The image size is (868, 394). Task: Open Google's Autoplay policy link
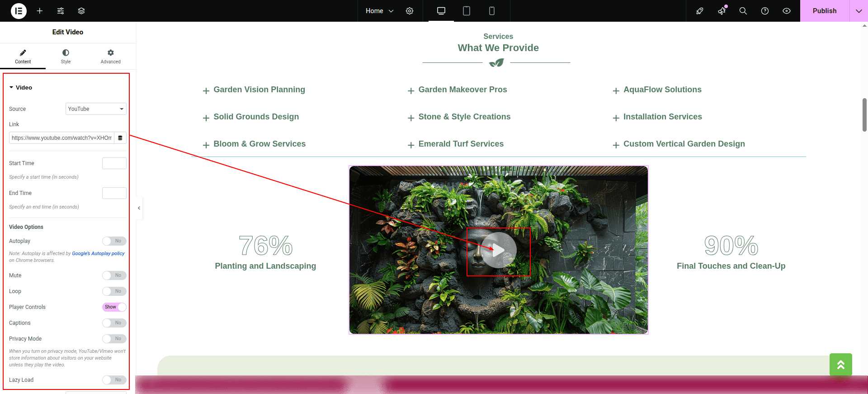[x=98, y=254]
